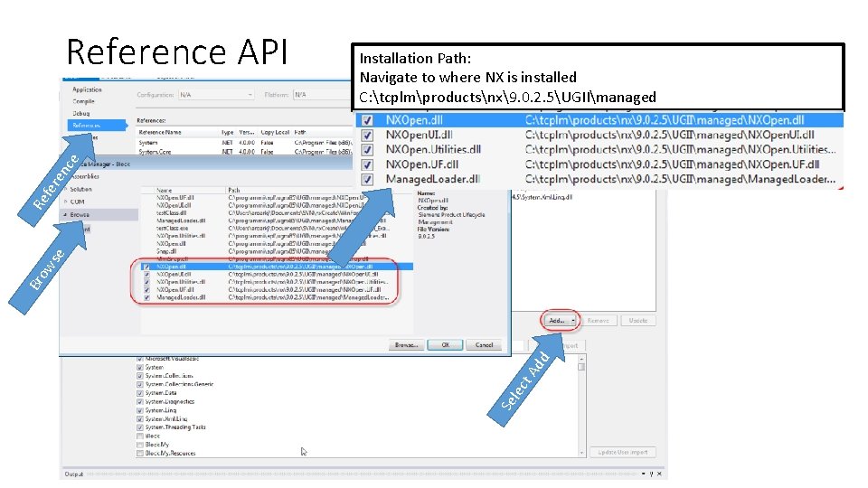Click the Add... references button

556,321
